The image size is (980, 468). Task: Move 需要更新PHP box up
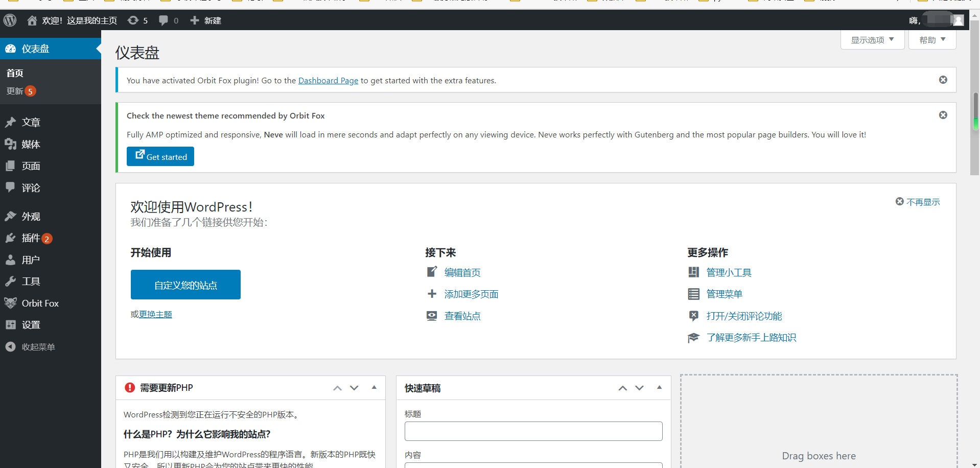(x=337, y=388)
